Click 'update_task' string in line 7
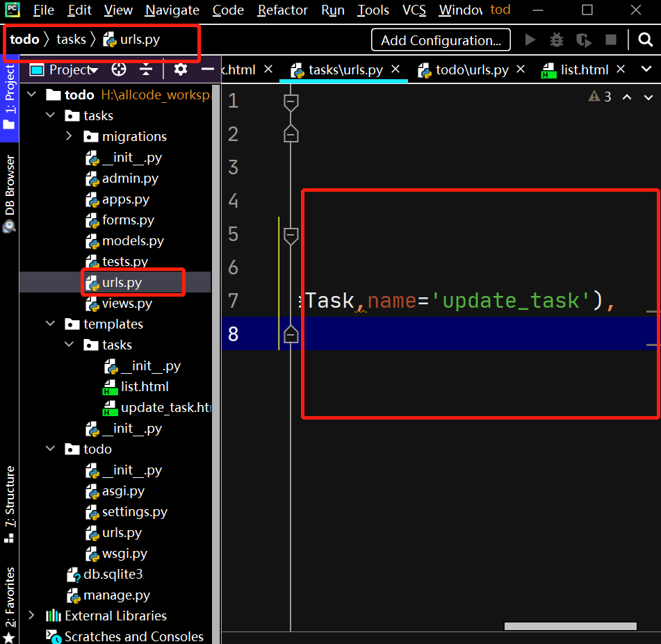The height and width of the screenshot is (644, 661). (x=511, y=301)
